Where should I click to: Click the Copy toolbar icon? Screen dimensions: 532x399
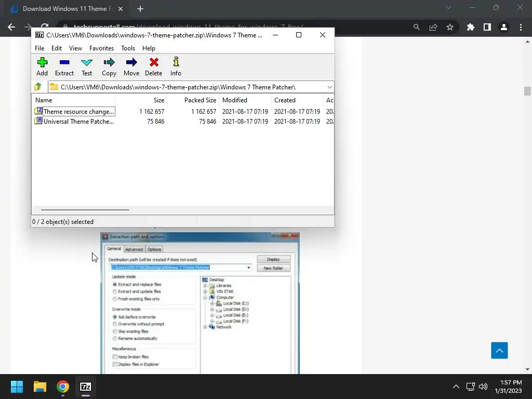(x=109, y=66)
